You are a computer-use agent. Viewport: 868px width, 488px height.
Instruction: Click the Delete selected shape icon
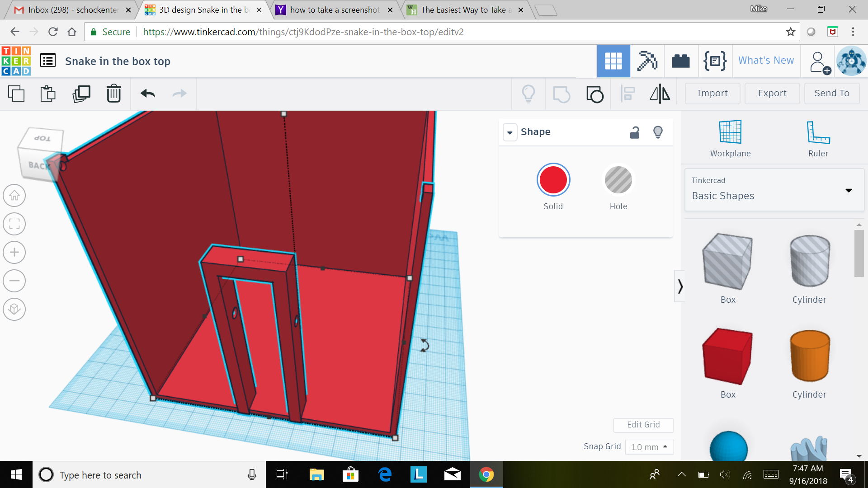pos(113,93)
